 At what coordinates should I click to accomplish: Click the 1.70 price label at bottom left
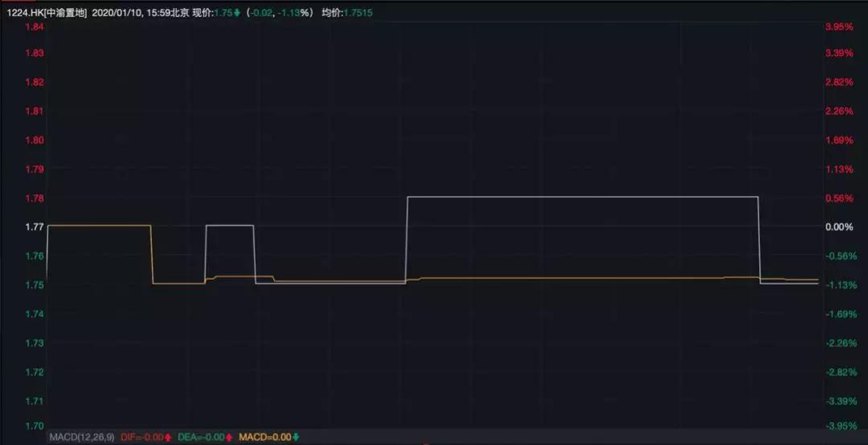[x=35, y=426]
